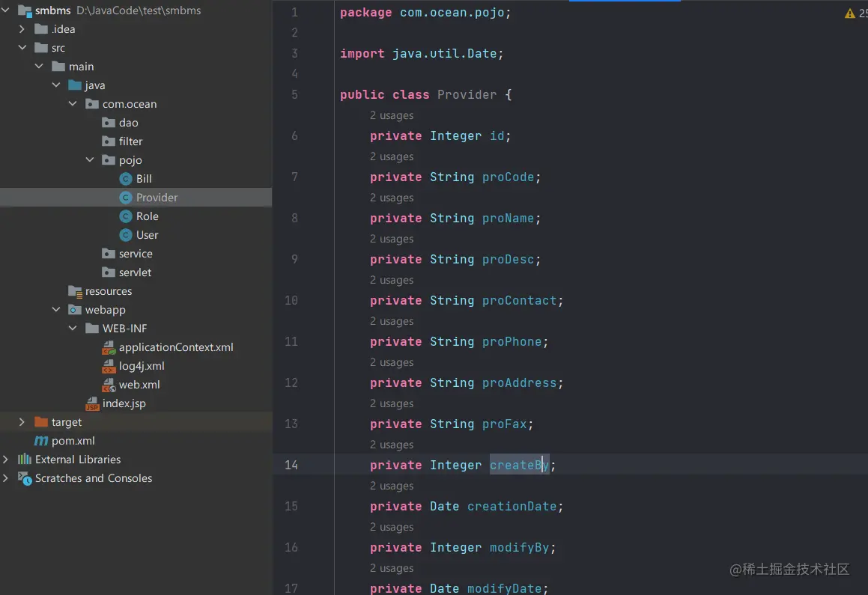
Task: Click the web.xml file icon
Action: [109, 385]
